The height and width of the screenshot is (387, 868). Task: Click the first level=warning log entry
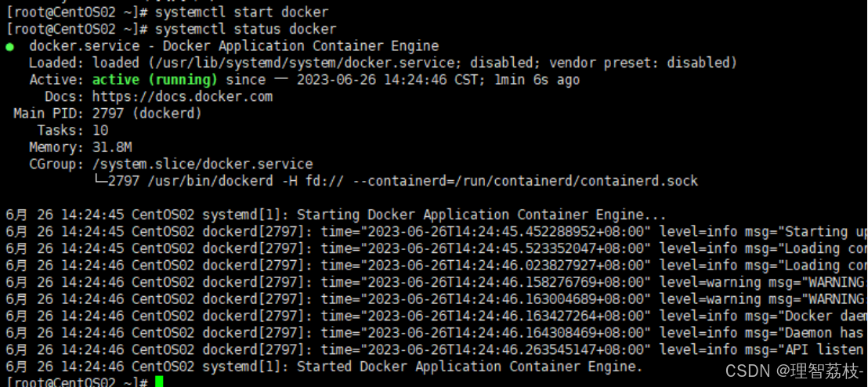point(707,282)
